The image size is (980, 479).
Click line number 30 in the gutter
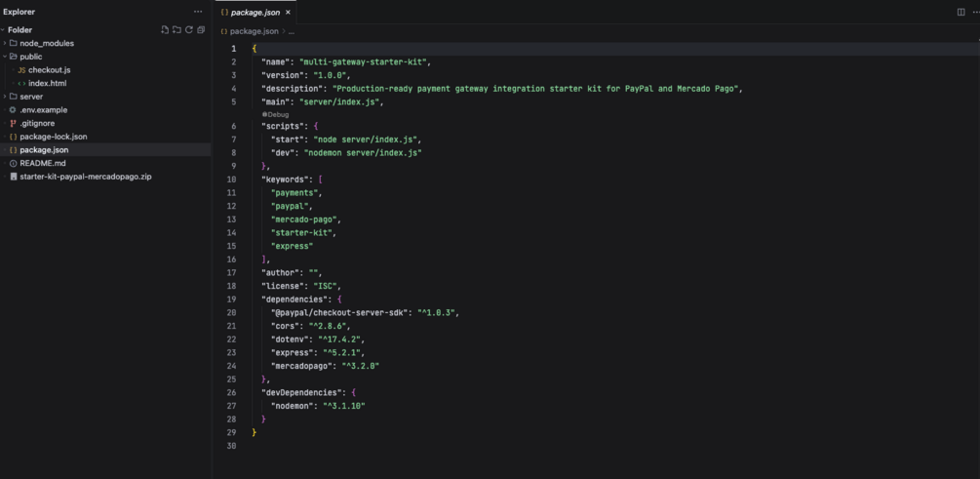tap(232, 446)
